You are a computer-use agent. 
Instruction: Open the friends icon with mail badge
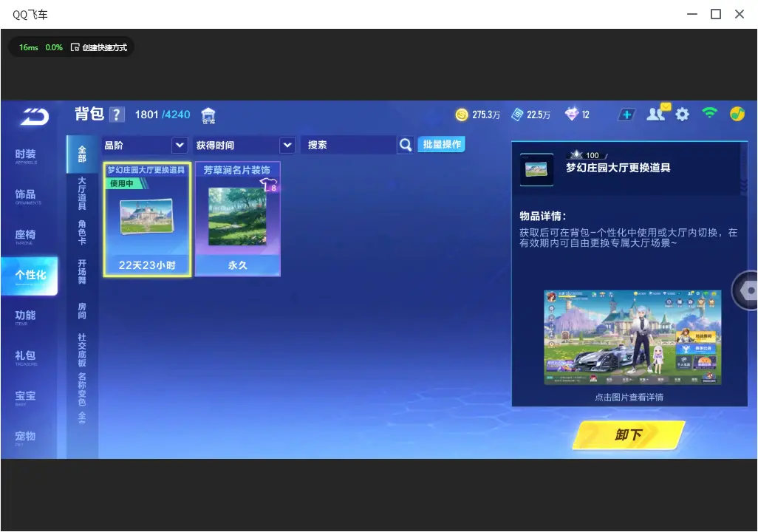click(658, 113)
